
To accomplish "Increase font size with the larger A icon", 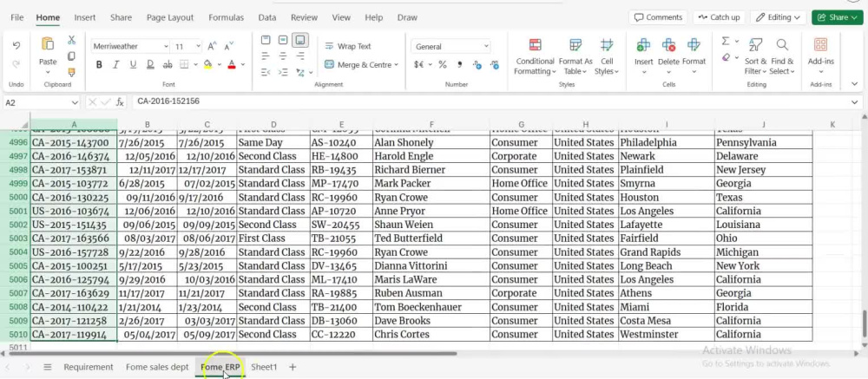I will [x=212, y=47].
